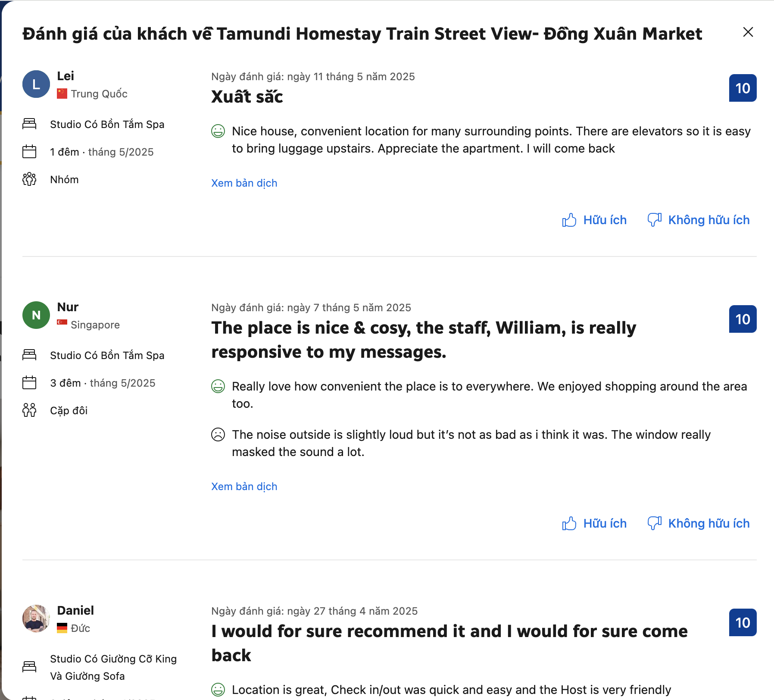
Task: Click the Nhóm group icon in Lei's review
Action: click(29, 179)
